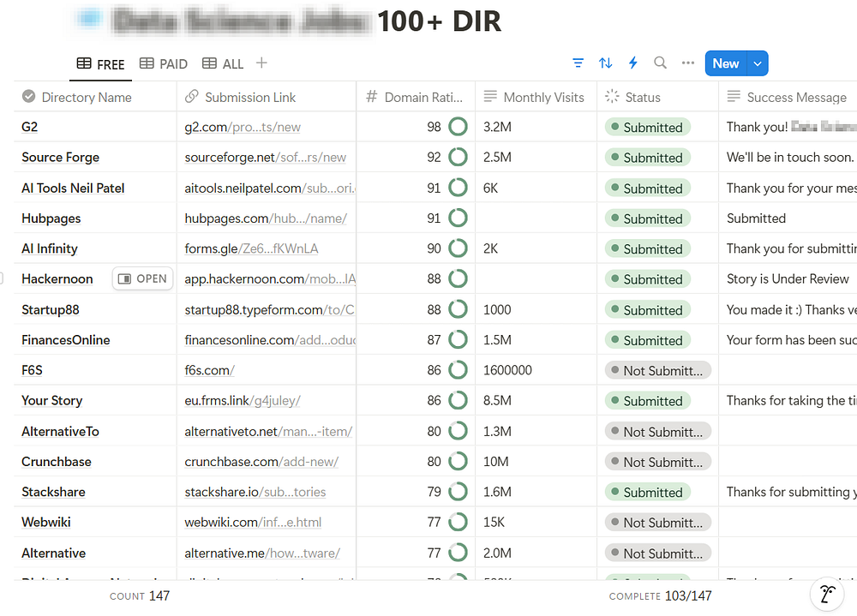The width and height of the screenshot is (857, 616).
Task: Click Crunchbase domain rating ring indicator
Action: click(458, 462)
